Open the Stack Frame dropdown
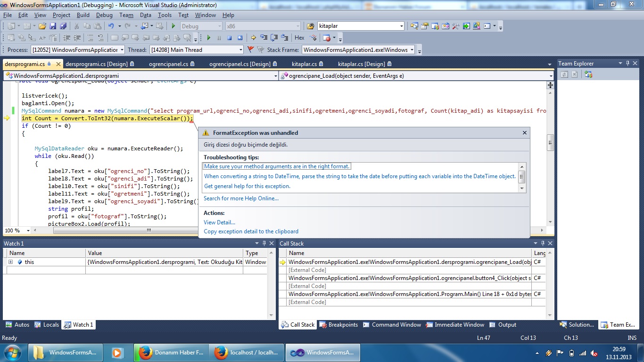The height and width of the screenshot is (362, 644). pos(358,49)
